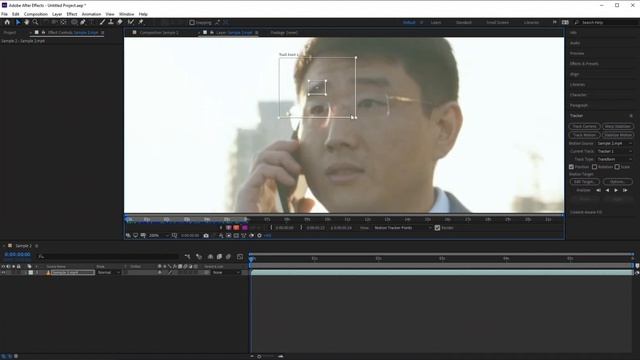This screenshot has height=360, width=640.
Task: Select the Brush tool
Action: [x=102, y=22]
